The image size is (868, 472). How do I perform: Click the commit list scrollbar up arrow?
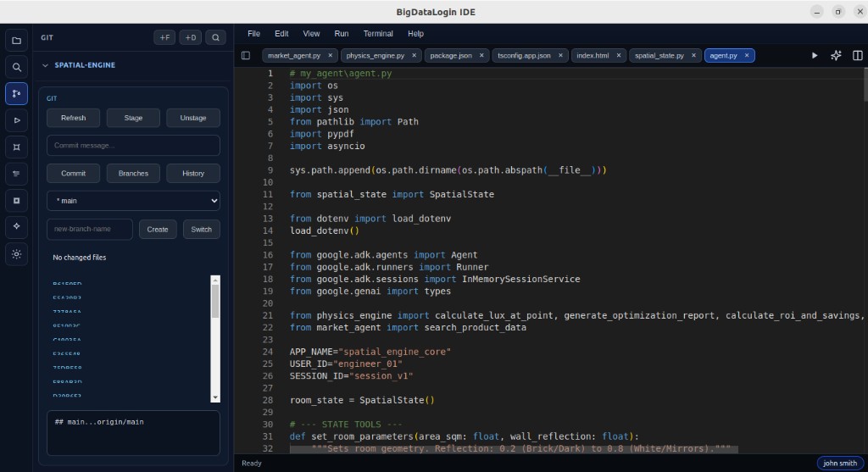click(x=215, y=280)
